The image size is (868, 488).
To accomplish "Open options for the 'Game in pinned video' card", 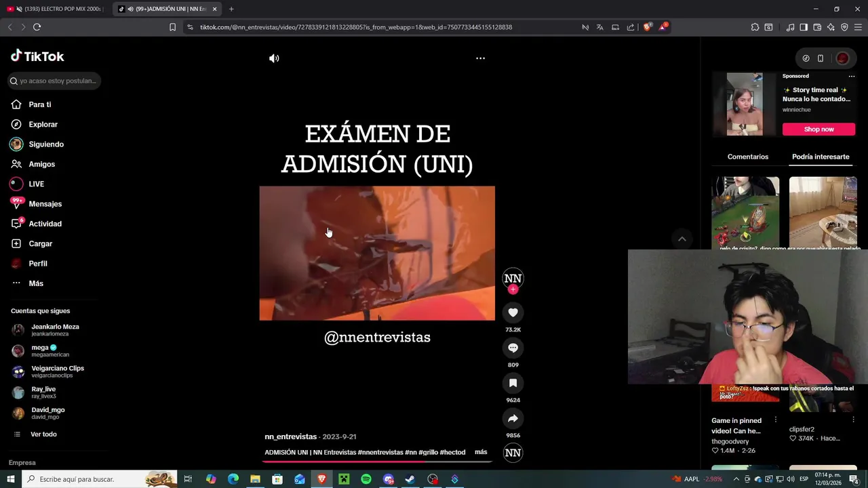I will tap(776, 420).
